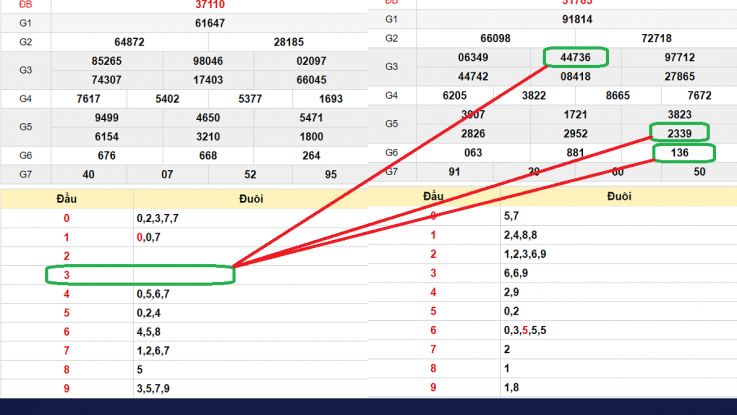Screen dimensions: 737x415
Task: Choose G4 number 5377
Action: [x=250, y=99]
